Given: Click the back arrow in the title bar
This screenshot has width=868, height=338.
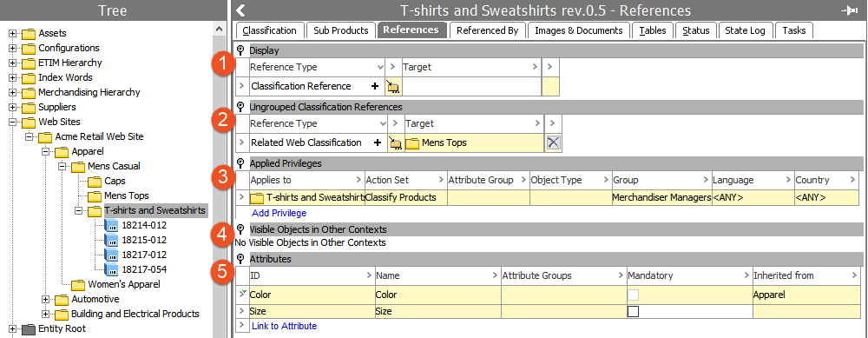Looking at the screenshot, I should pos(240,10).
